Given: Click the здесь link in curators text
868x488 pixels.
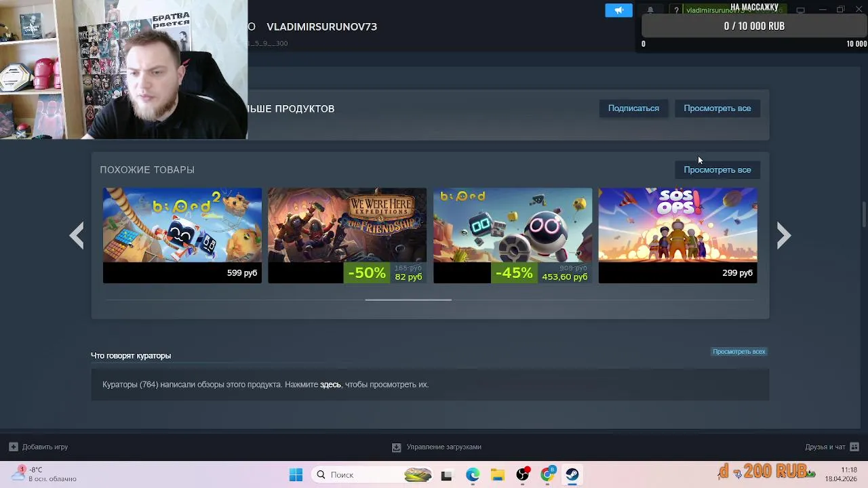Looking at the screenshot, I should pos(330,384).
